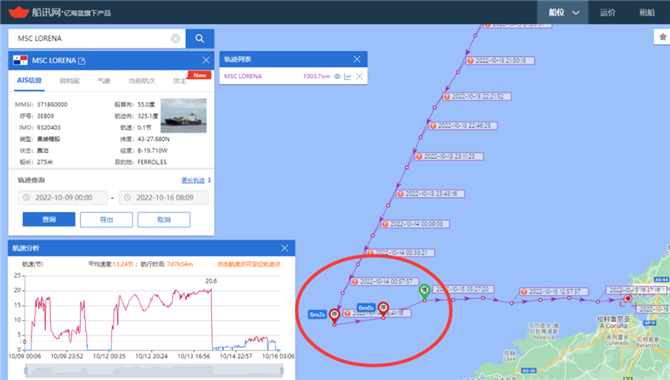Close the track list panel
Screen dimensions: 670x380
pos(357,59)
